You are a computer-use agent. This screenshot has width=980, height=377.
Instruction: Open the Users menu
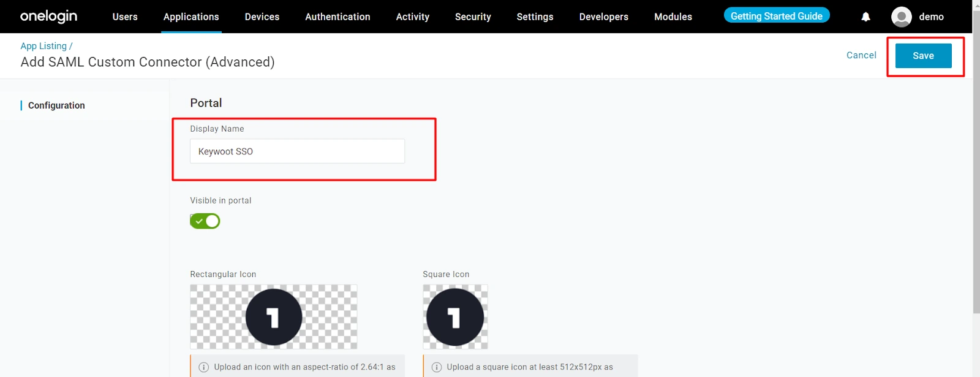[x=125, y=17]
